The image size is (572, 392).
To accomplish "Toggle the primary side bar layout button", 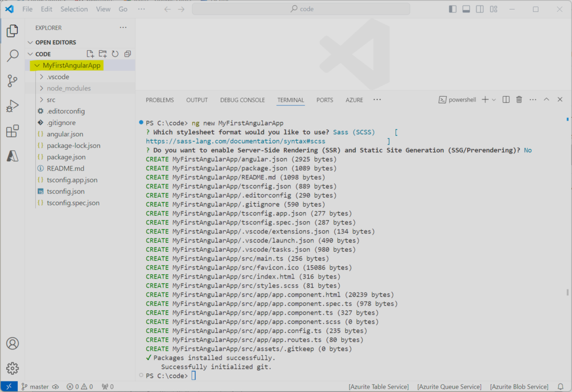I will pos(452,9).
